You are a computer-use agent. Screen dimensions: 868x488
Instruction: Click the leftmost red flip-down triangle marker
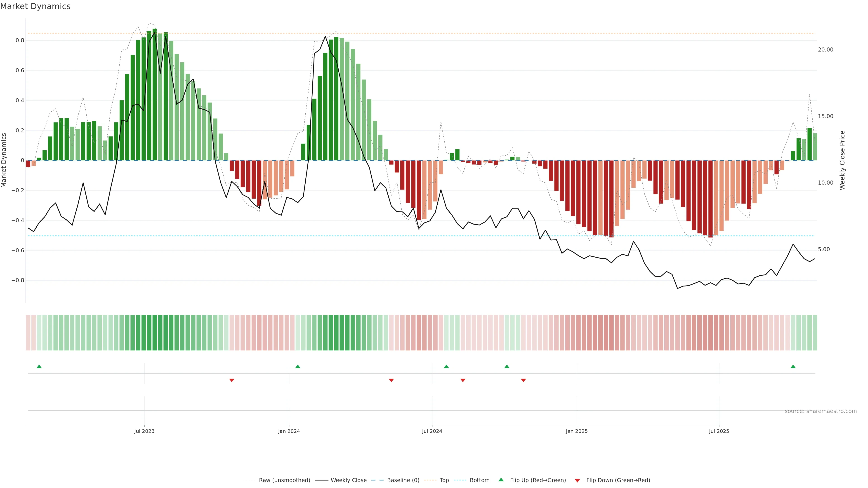(231, 380)
